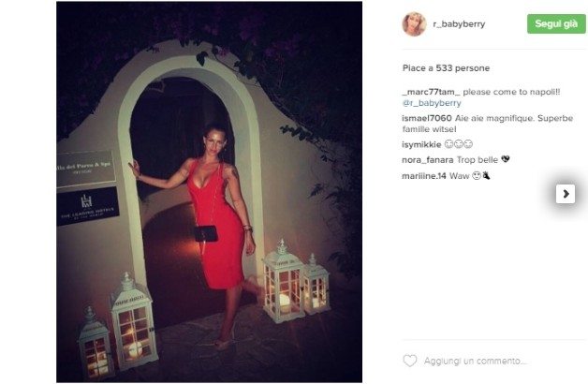Open nora_fanara commenter profile
Screen dimensions: 588x384
click(428, 160)
